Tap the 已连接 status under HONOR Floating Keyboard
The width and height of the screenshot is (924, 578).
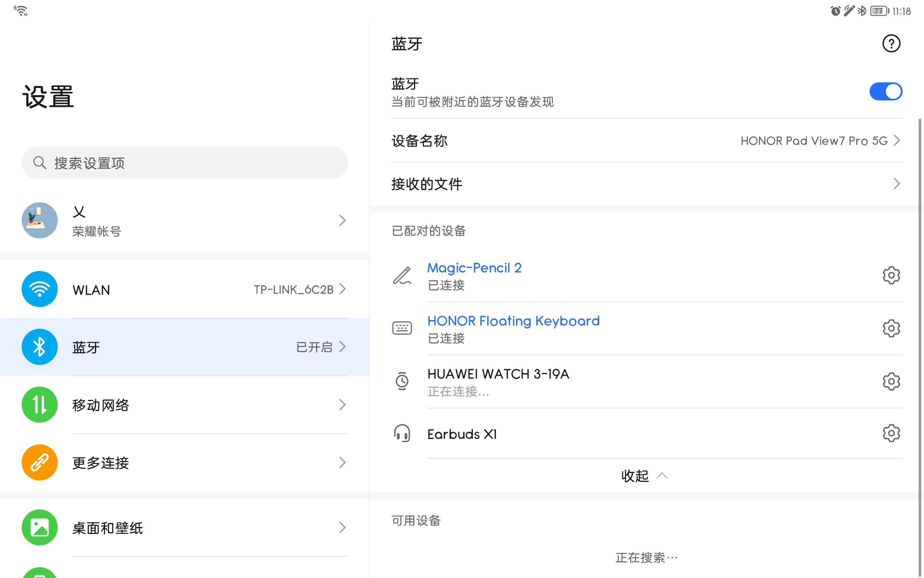446,338
